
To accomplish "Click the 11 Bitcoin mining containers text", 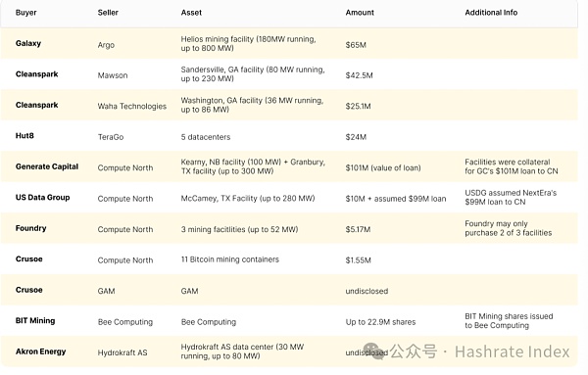I will (230, 259).
